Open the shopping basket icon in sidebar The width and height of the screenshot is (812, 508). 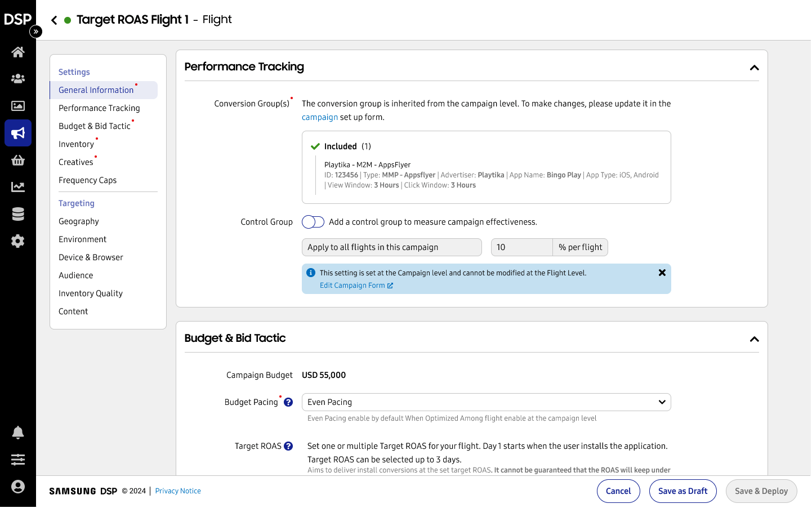[18, 161]
